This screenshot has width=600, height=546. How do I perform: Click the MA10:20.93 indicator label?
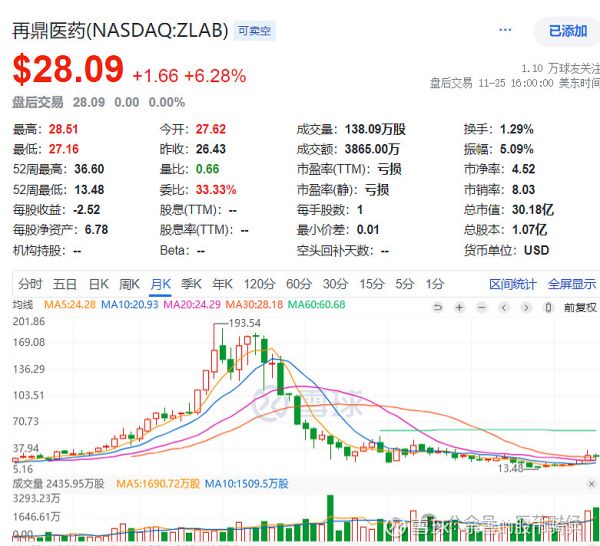point(129,305)
